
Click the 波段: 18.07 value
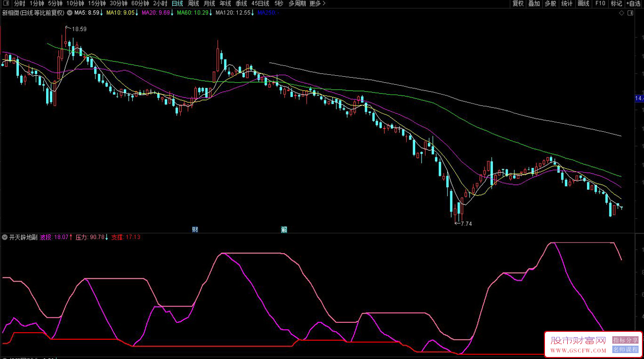pos(57,237)
